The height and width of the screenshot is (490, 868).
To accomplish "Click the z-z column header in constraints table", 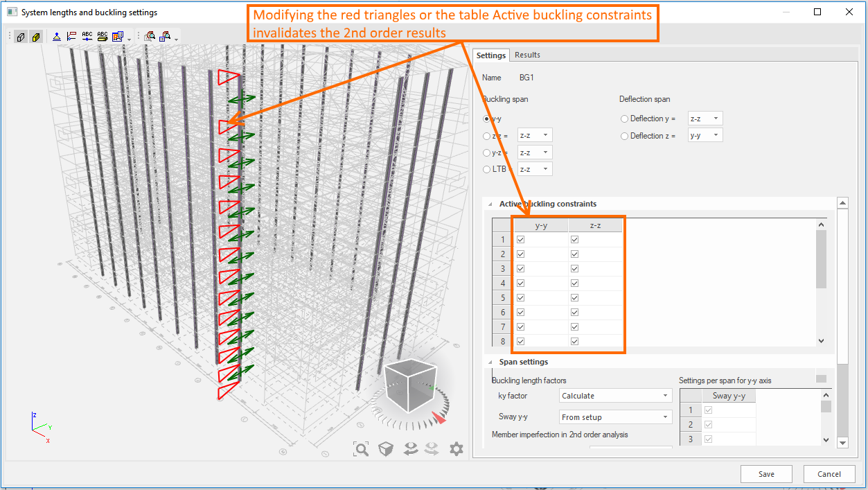I will (595, 225).
